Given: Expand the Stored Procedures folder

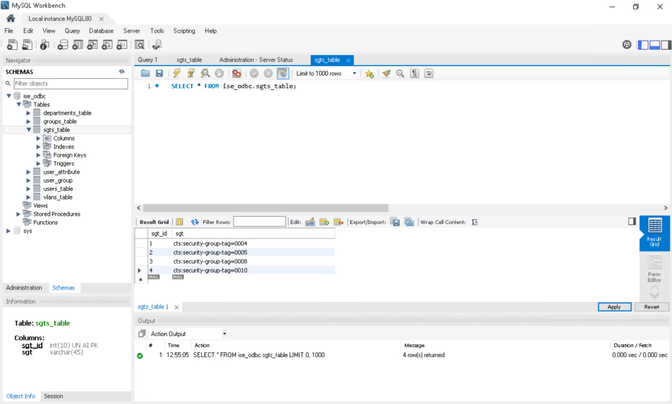Looking at the screenshot, I should point(18,214).
